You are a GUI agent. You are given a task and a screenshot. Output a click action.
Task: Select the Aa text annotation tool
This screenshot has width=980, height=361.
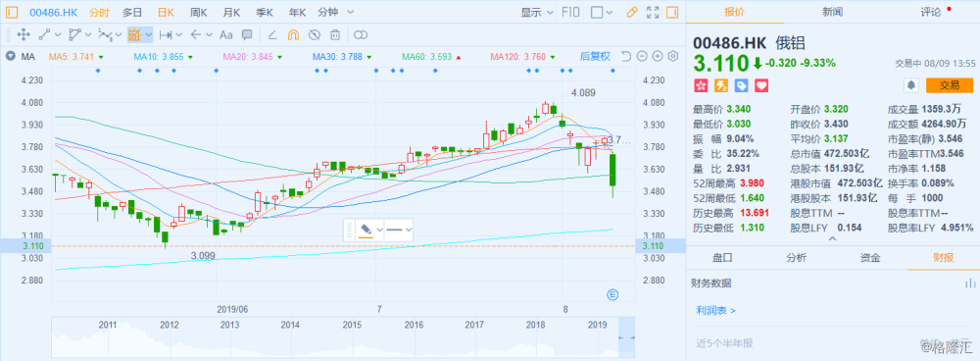226,35
